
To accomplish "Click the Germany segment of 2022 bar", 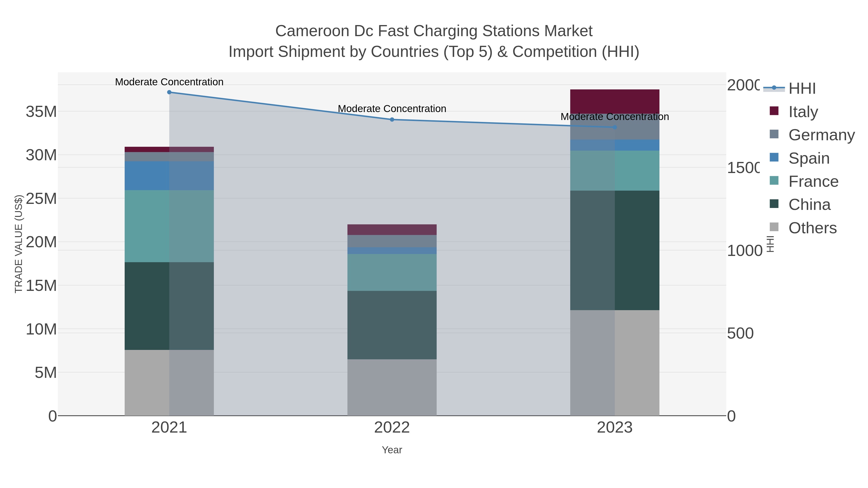I will 392,241.
